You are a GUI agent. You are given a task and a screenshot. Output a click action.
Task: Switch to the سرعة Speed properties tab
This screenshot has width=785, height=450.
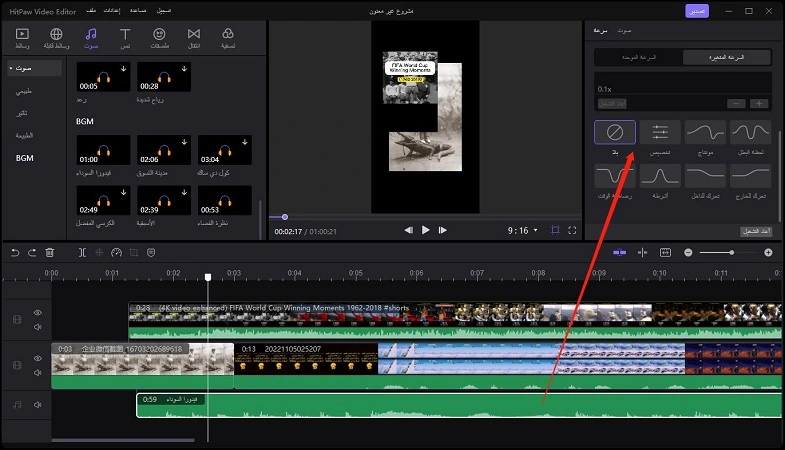[600, 31]
